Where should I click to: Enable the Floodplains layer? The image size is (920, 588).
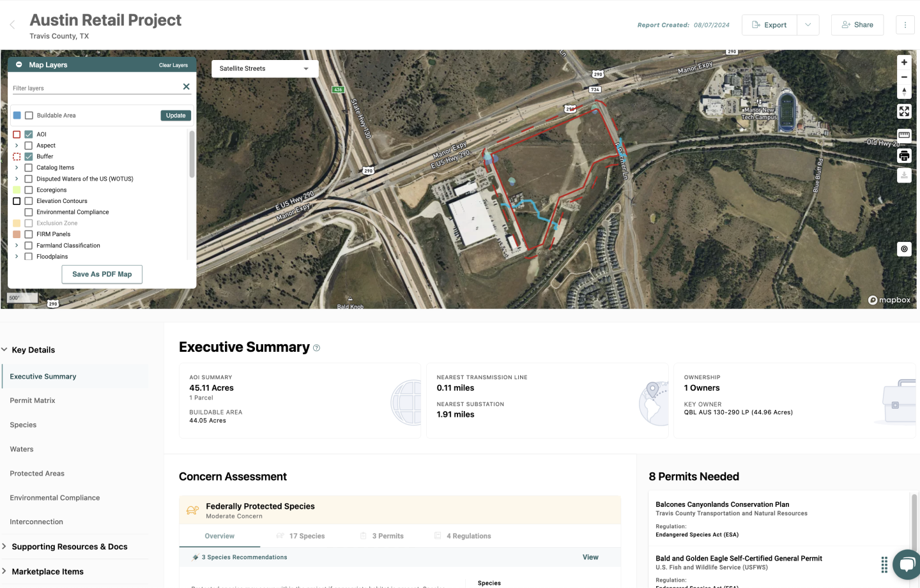point(28,256)
